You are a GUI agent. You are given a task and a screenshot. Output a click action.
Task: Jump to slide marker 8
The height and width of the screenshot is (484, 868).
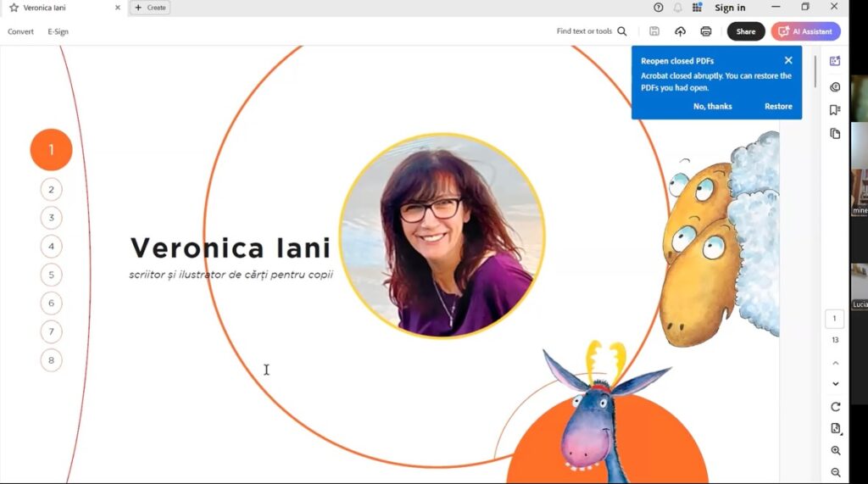tap(51, 360)
